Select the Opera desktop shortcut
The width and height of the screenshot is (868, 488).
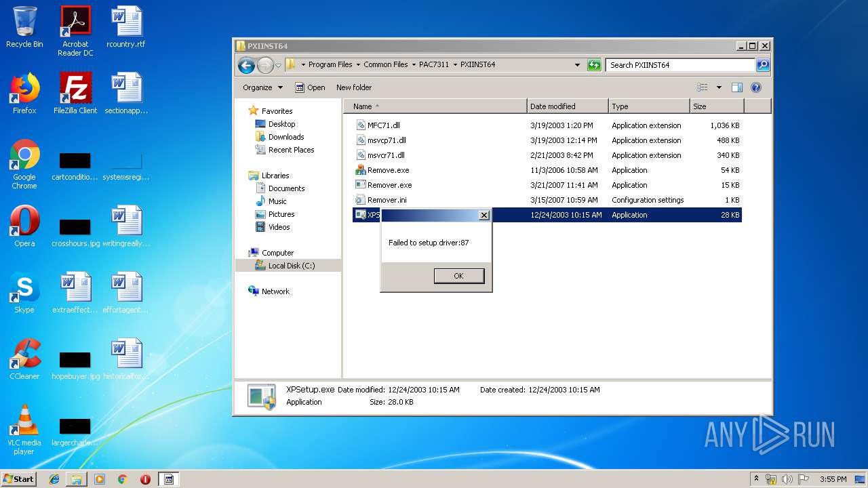[x=24, y=226]
